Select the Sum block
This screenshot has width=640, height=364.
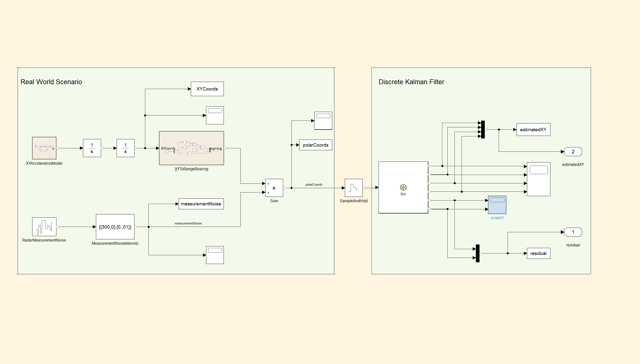coord(274,188)
